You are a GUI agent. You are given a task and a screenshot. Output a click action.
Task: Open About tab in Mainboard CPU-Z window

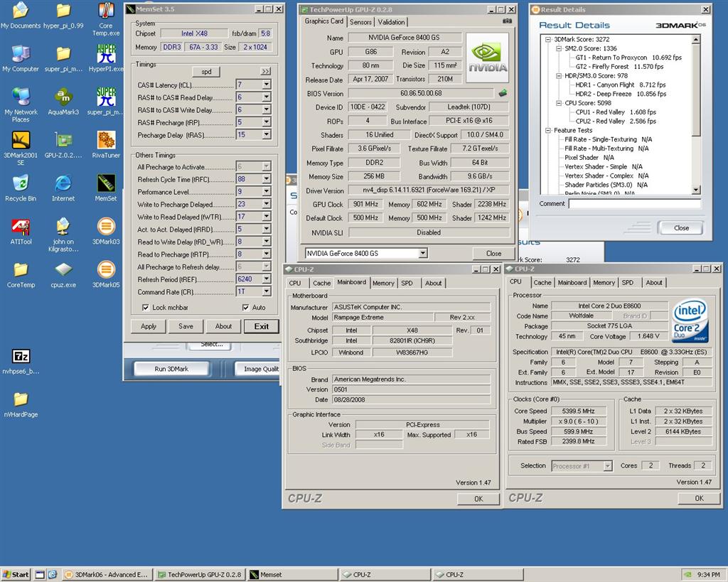click(x=433, y=283)
